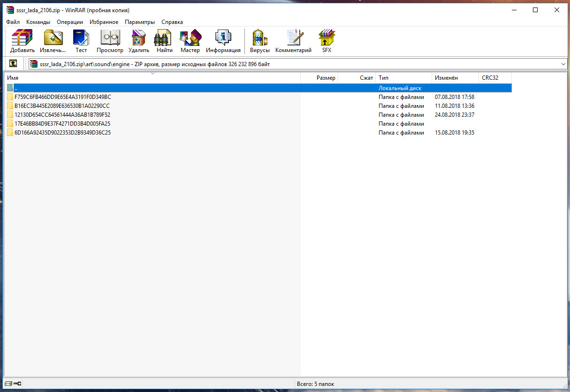Select folder icon of F759C6FB466DD9E65E4A3191F0D349BC

[10, 97]
